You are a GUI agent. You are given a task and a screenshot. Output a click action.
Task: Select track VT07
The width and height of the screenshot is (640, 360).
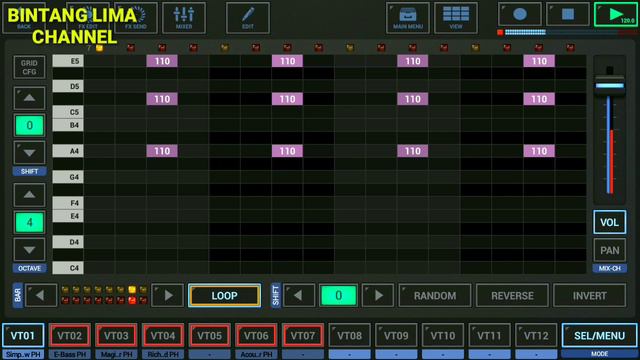click(x=303, y=336)
